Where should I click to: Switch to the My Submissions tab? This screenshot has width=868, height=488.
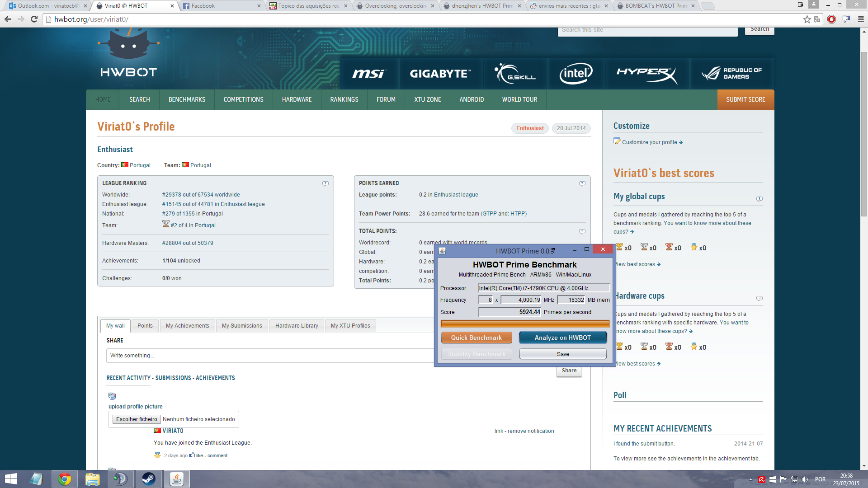click(242, 326)
